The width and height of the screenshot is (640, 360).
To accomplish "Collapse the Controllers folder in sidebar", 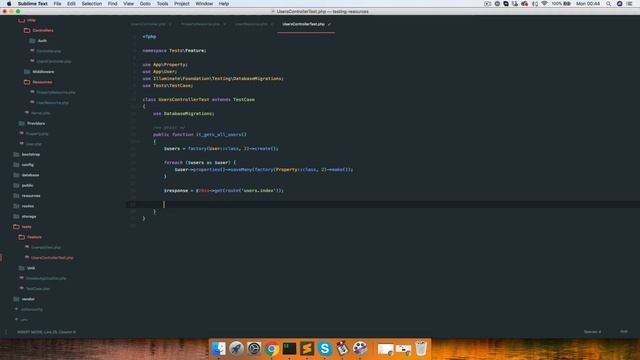I will click(42, 31).
